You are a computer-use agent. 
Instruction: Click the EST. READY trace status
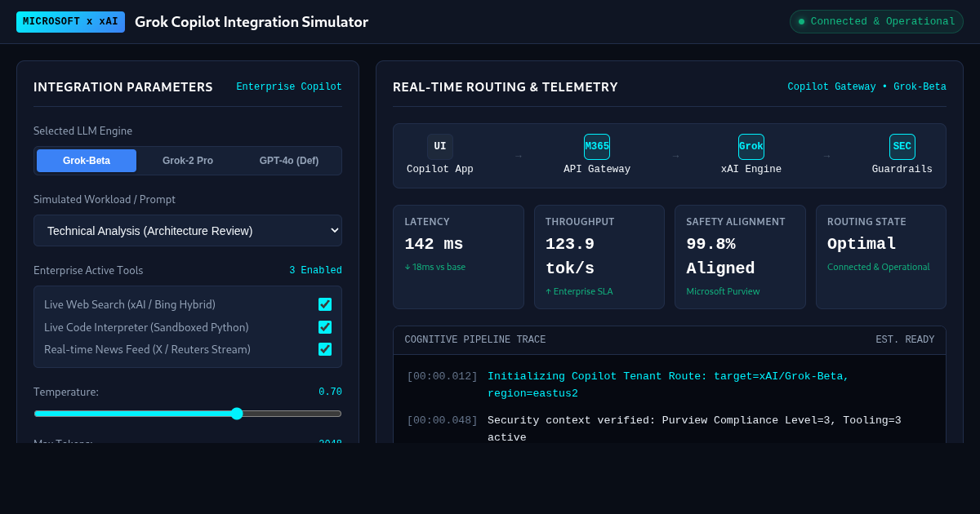[905, 340]
